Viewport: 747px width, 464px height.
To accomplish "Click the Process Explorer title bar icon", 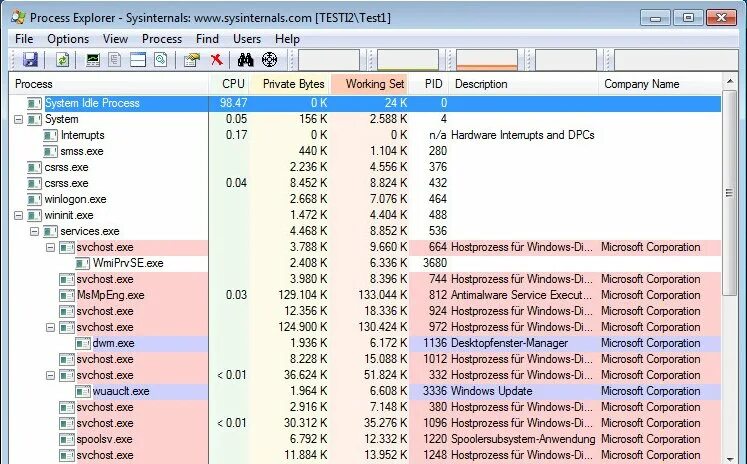I will coord(18,17).
